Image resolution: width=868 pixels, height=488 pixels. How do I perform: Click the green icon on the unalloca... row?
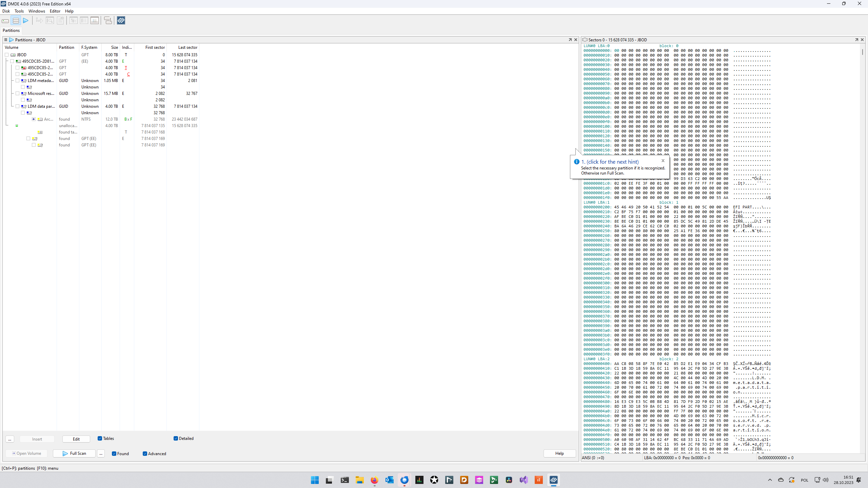[x=17, y=126]
